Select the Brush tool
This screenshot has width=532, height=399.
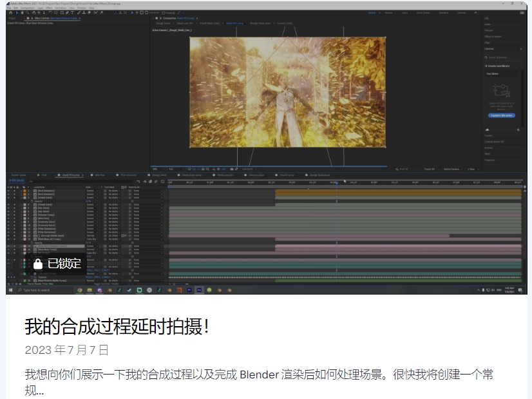pos(79,12)
